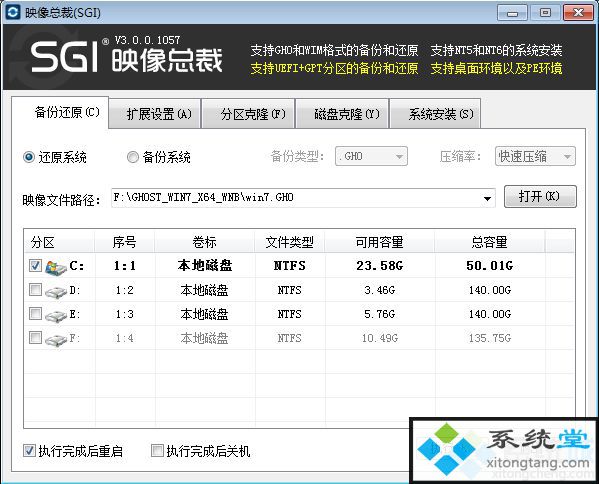The width and height of the screenshot is (599, 484).
Task: Sort by the 序号 column header
Action: point(125,242)
